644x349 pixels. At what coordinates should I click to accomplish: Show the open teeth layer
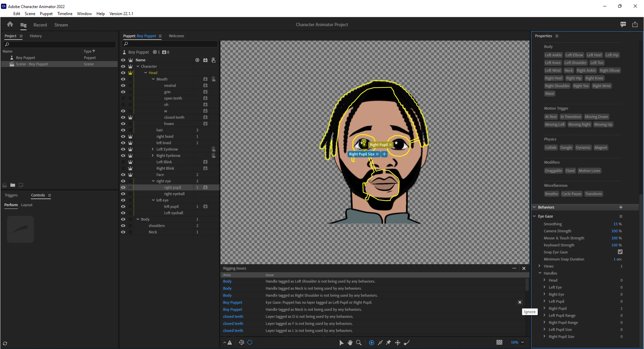123,98
